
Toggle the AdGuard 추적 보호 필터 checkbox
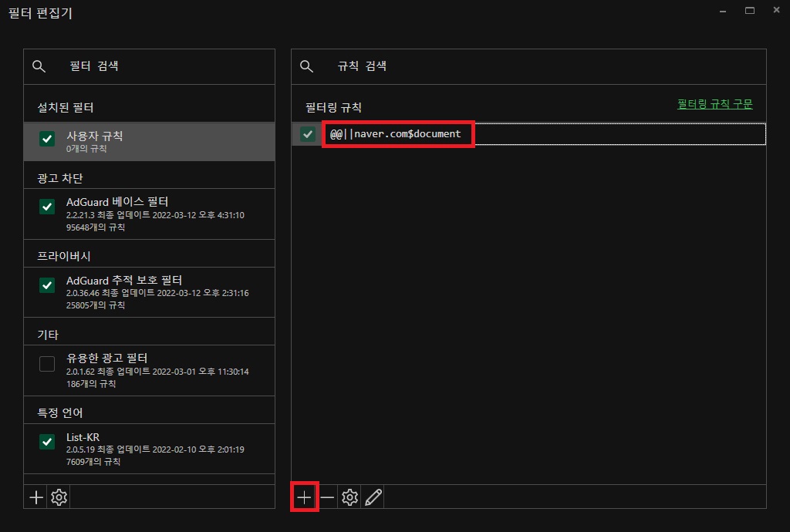pyautogui.click(x=46, y=285)
